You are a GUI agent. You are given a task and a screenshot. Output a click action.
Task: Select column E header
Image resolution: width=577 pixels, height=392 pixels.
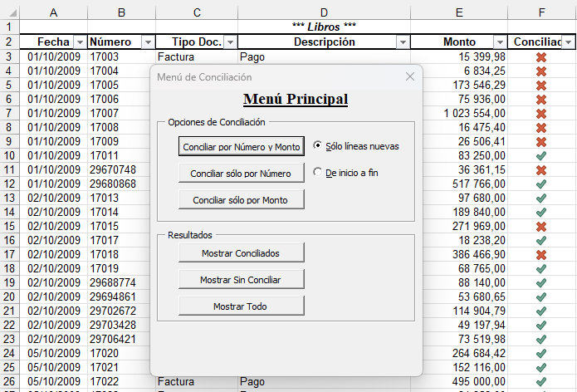459,13
